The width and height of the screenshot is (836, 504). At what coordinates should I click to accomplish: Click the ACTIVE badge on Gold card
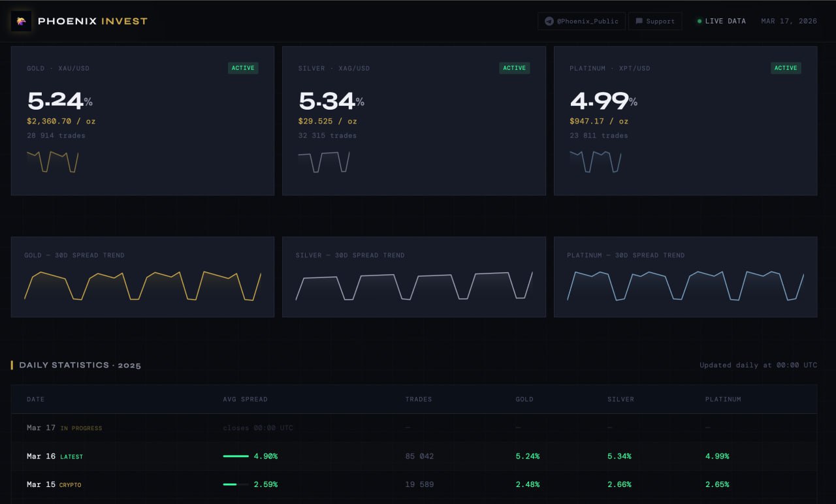[x=243, y=68]
